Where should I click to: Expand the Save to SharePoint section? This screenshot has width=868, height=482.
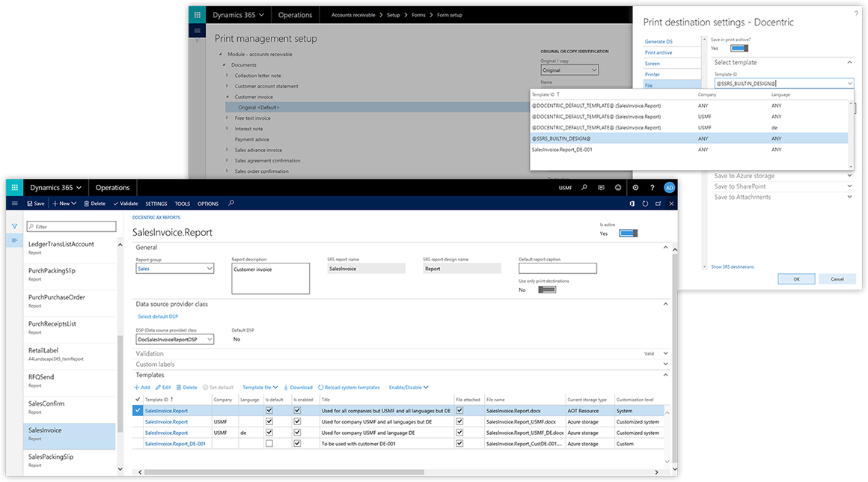[850, 186]
